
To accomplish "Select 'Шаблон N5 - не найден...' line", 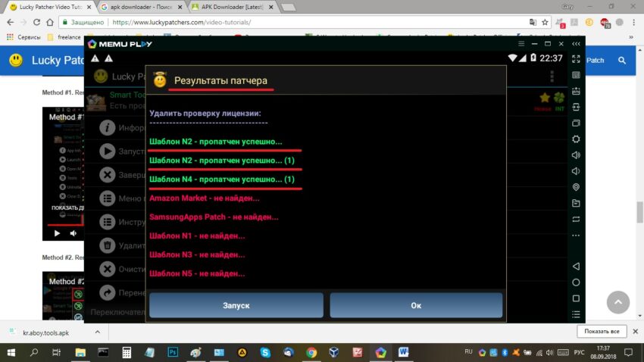I will [197, 273].
